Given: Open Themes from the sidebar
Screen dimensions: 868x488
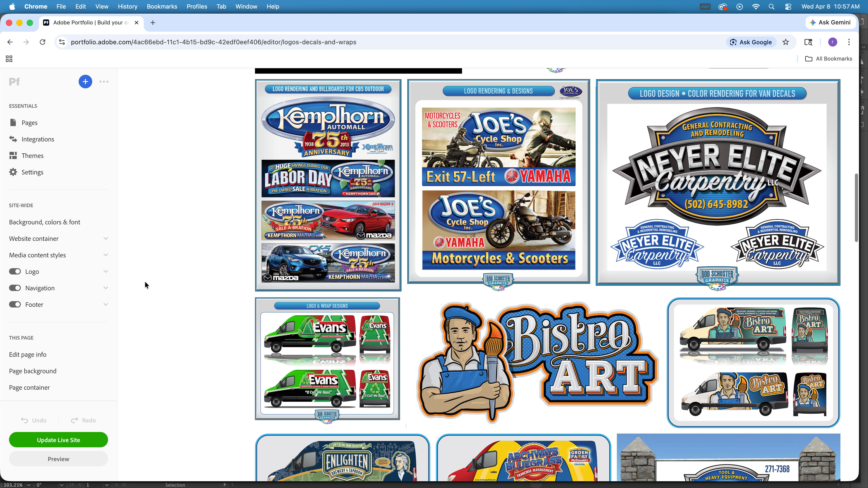Looking at the screenshot, I should click(x=32, y=156).
